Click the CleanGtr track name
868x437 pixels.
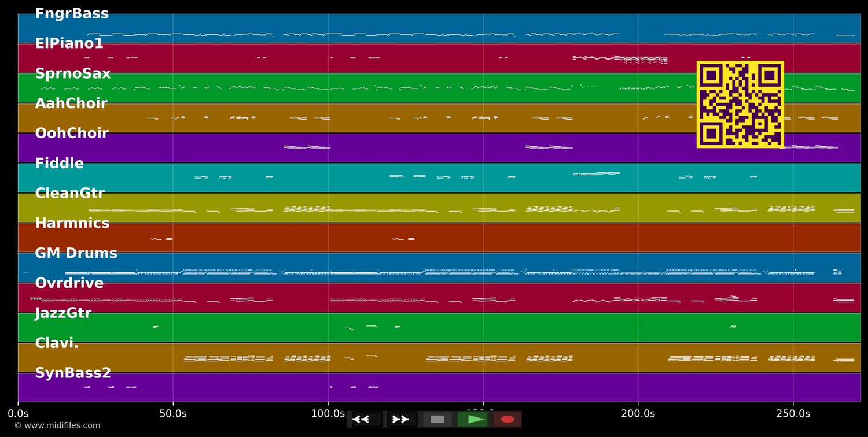69,194
